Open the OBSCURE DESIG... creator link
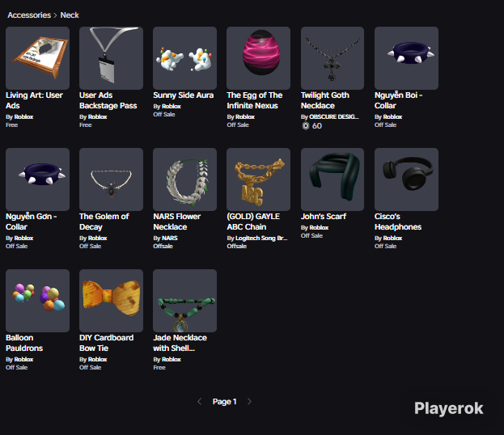The height and width of the screenshot is (435, 504). click(x=334, y=116)
